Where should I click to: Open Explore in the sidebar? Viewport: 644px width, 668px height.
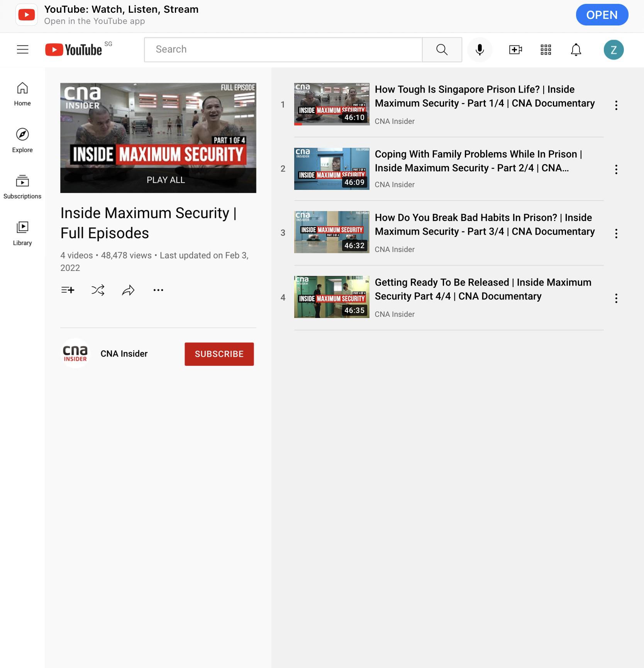(22, 140)
